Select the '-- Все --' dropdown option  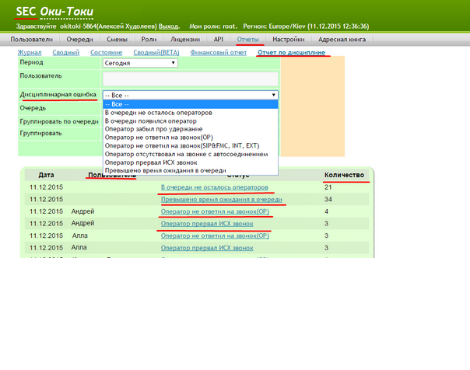pyautogui.click(x=190, y=104)
